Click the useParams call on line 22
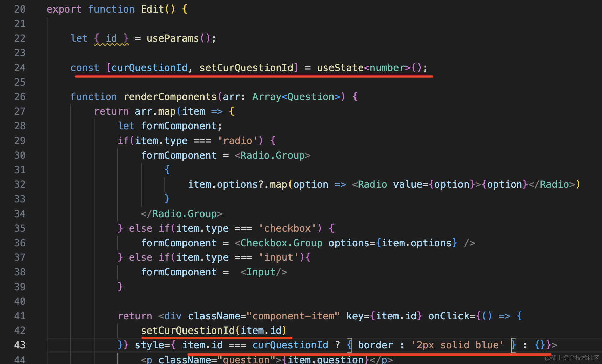This screenshot has width=602, height=364. coord(173,38)
